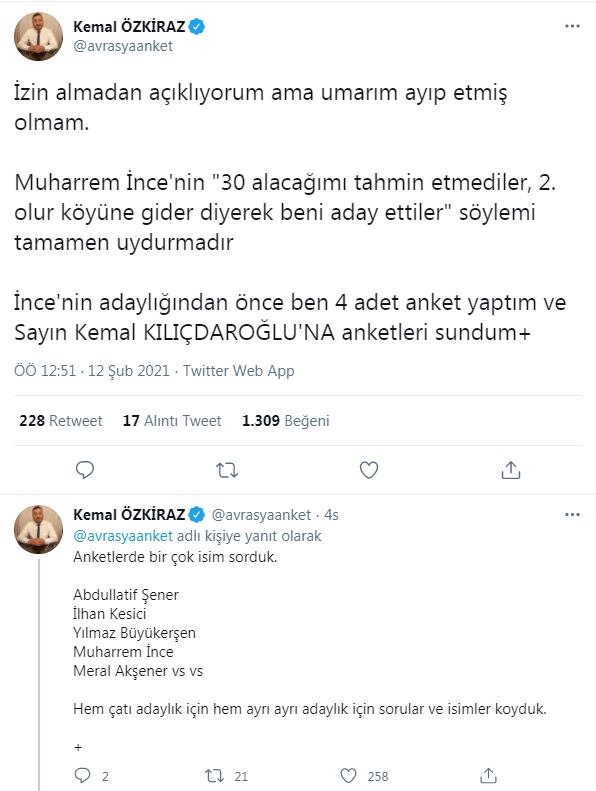Share the reply tweet

[488, 776]
